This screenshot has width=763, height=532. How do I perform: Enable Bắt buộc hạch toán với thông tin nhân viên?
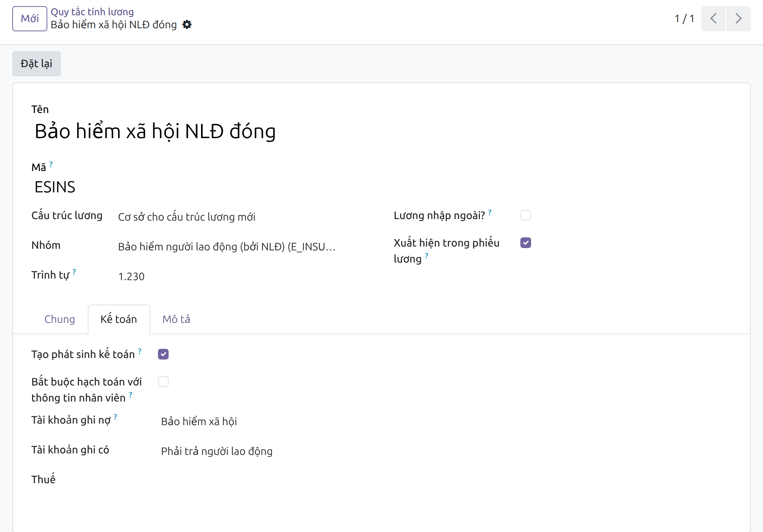(163, 382)
